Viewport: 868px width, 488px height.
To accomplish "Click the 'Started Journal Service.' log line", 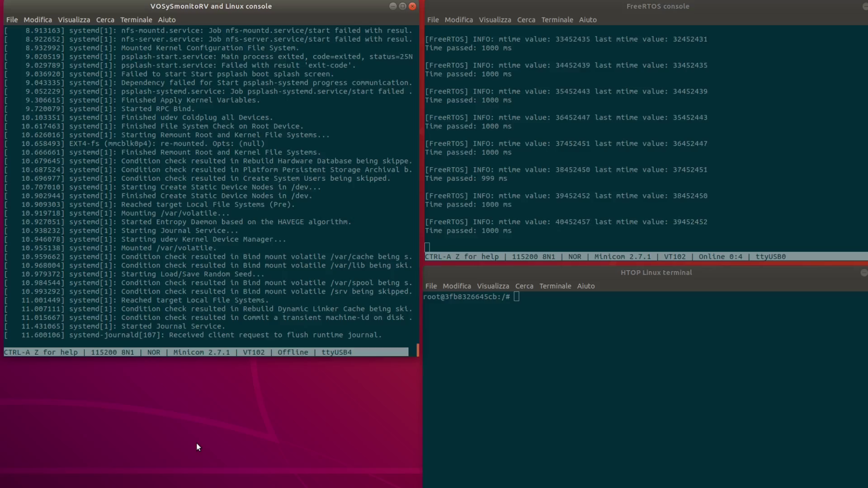I will pos(114,326).
